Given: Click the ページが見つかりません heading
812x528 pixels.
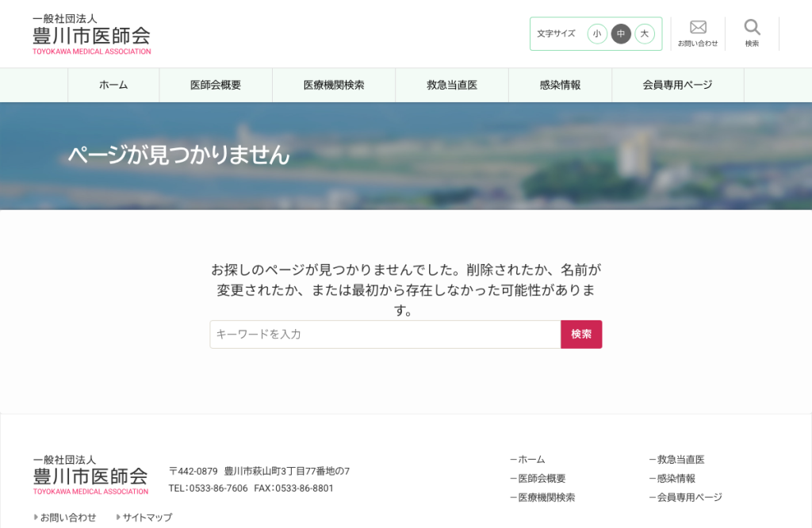Looking at the screenshot, I should click(x=178, y=155).
